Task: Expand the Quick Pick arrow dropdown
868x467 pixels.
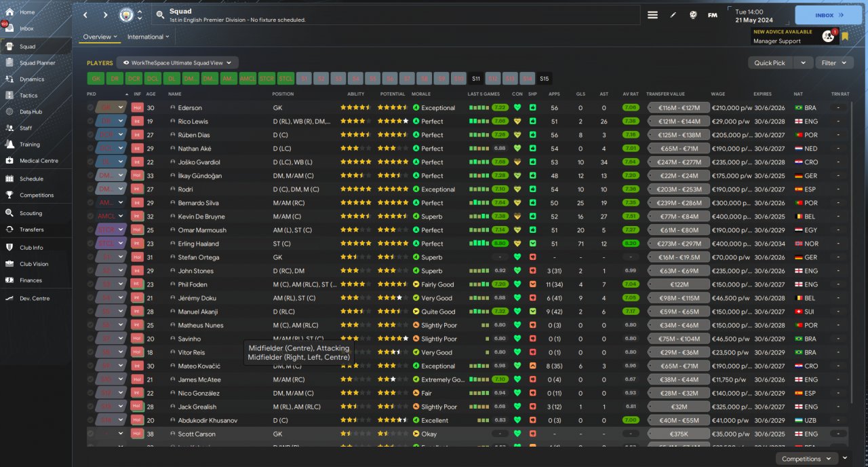Action: pos(803,62)
